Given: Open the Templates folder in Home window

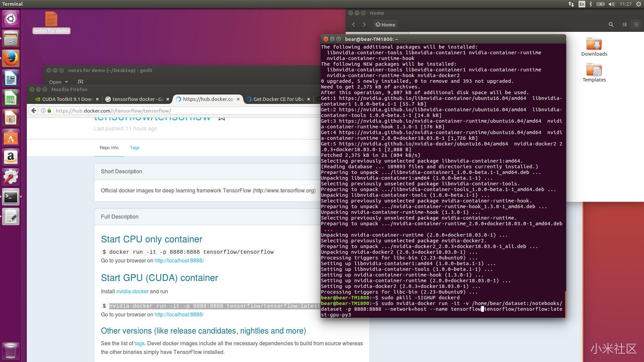Looking at the screenshot, I should (x=594, y=73).
